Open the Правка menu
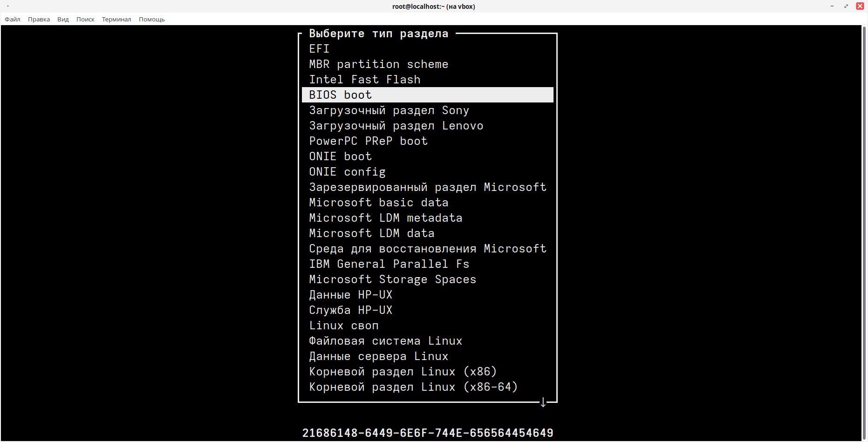The width and height of the screenshot is (868, 442). tap(39, 19)
